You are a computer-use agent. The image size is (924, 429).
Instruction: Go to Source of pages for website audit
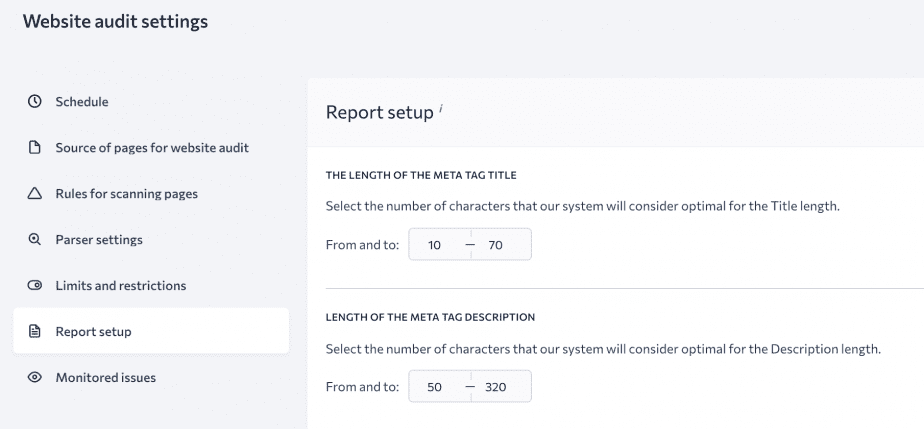point(152,148)
